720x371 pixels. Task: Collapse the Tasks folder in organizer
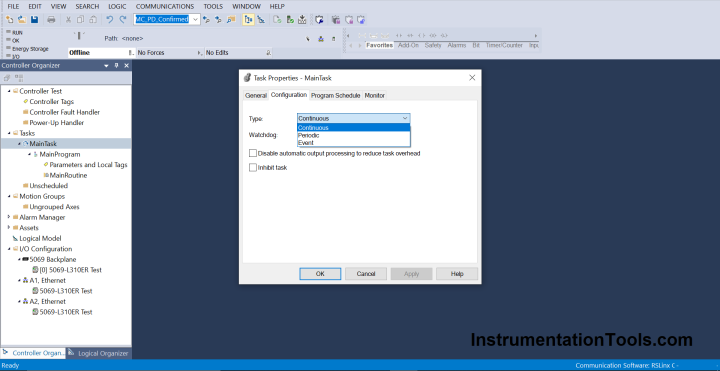click(x=10, y=133)
